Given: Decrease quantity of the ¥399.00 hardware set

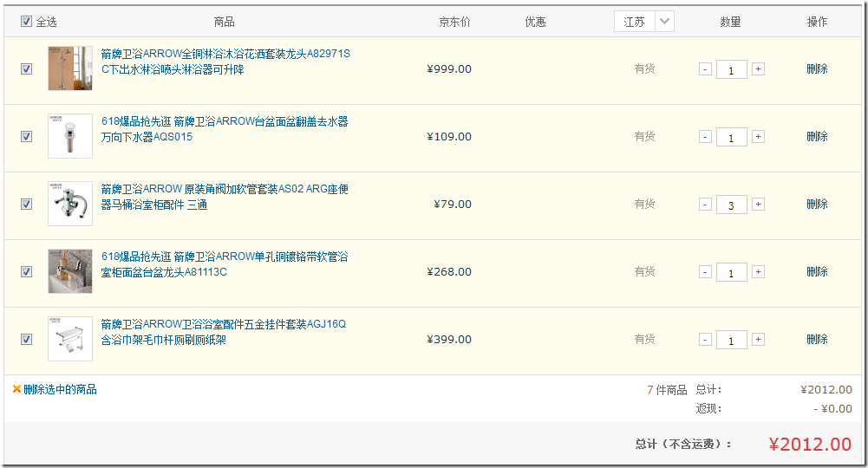Looking at the screenshot, I should (705, 339).
